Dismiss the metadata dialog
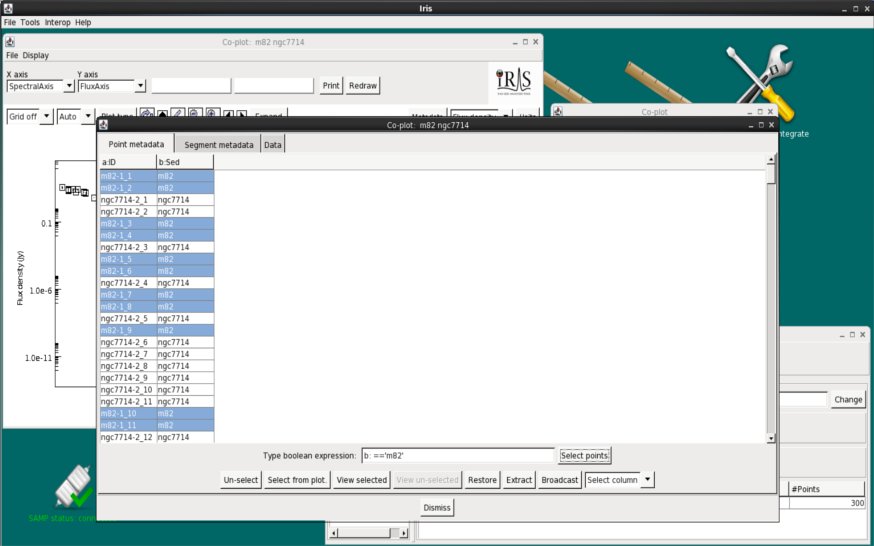Screen dimensions: 874x546 point(437,508)
